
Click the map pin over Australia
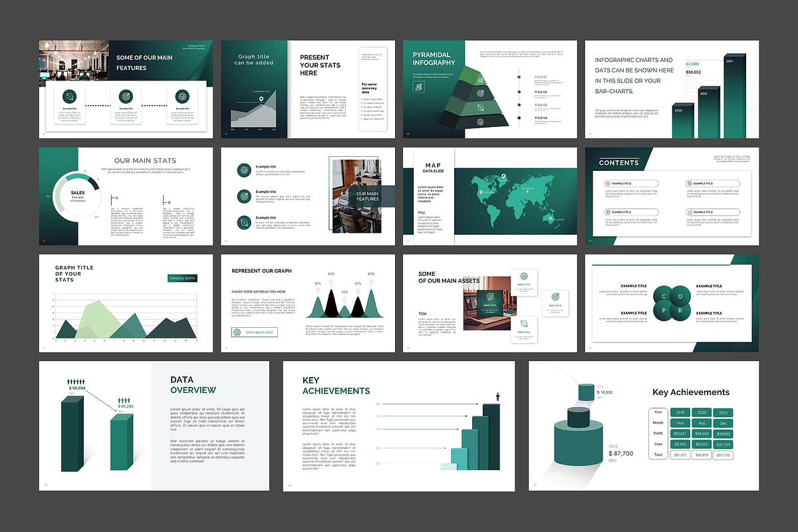click(549, 217)
